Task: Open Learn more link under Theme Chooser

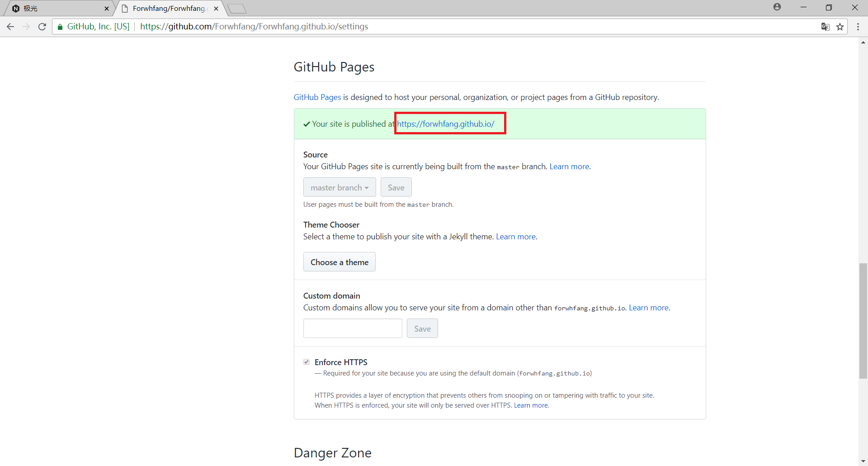Action: click(516, 237)
